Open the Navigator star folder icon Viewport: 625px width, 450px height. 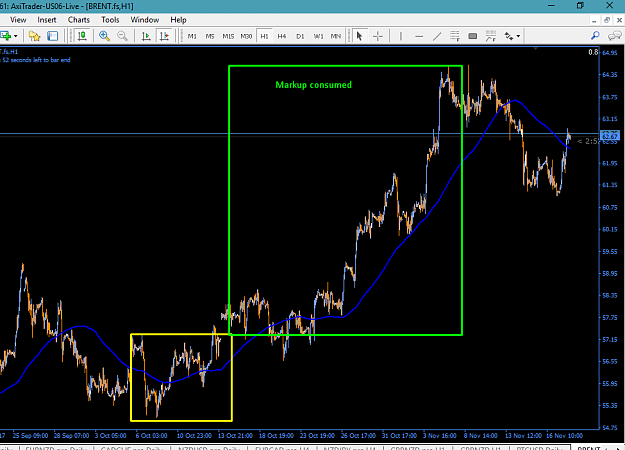35,36
